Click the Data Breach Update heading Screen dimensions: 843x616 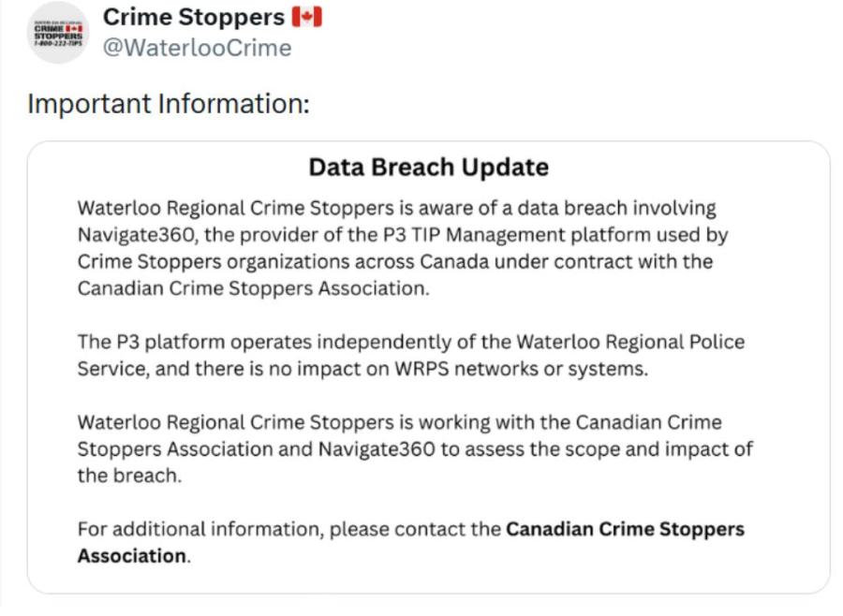[x=428, y=168]
